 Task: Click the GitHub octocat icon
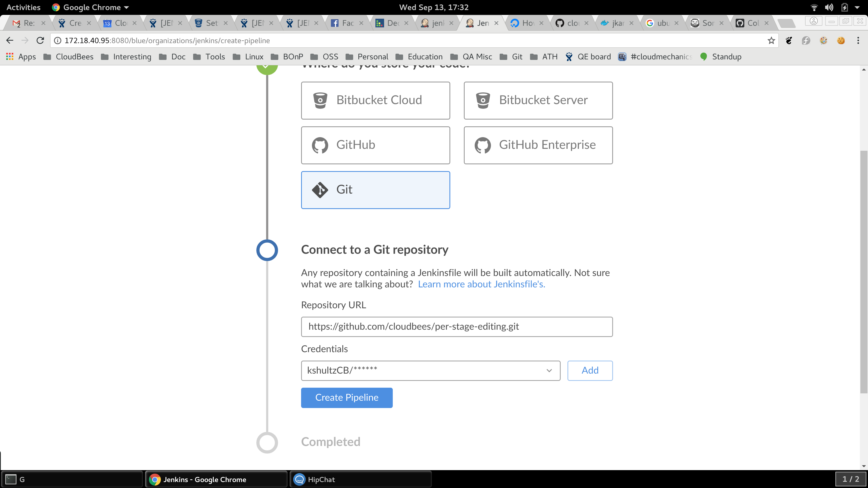tap(320, 145)
